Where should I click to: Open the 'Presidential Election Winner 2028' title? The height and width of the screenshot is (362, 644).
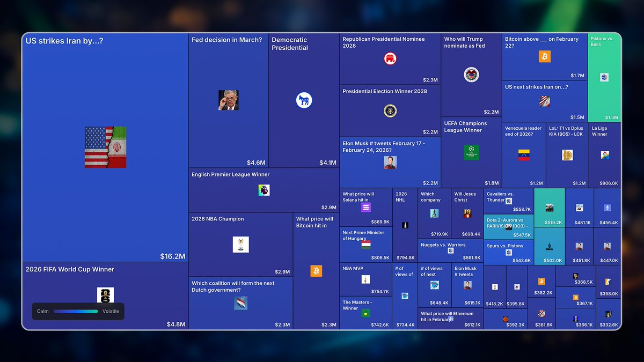click(385, 91)
